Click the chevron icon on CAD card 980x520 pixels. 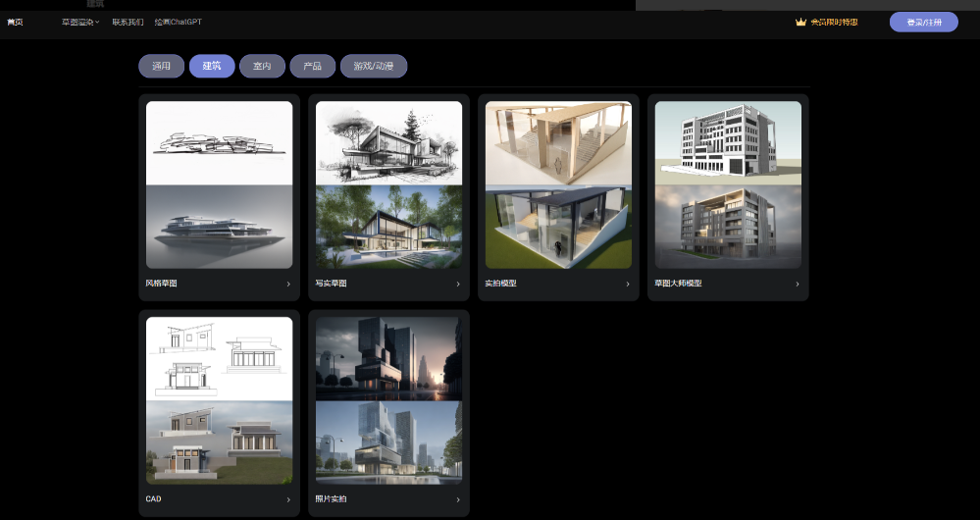287,500
